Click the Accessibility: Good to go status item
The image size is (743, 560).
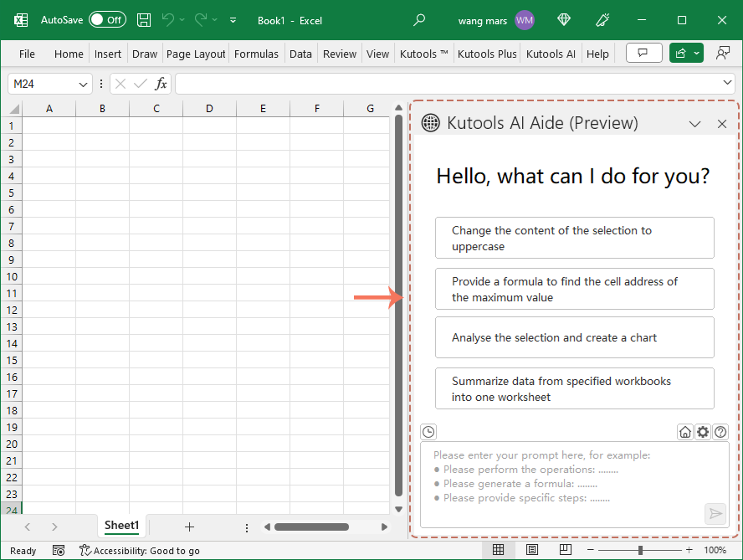(140, 551)
